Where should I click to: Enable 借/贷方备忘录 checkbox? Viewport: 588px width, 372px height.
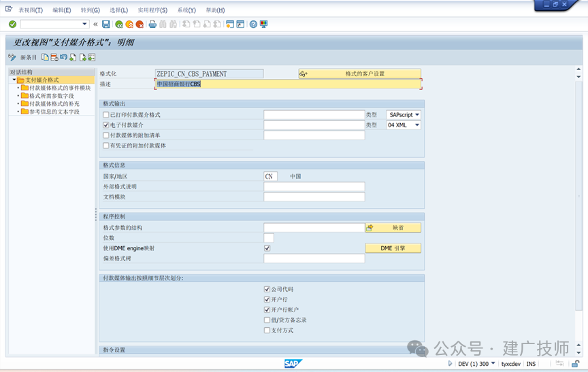(267, 320)
